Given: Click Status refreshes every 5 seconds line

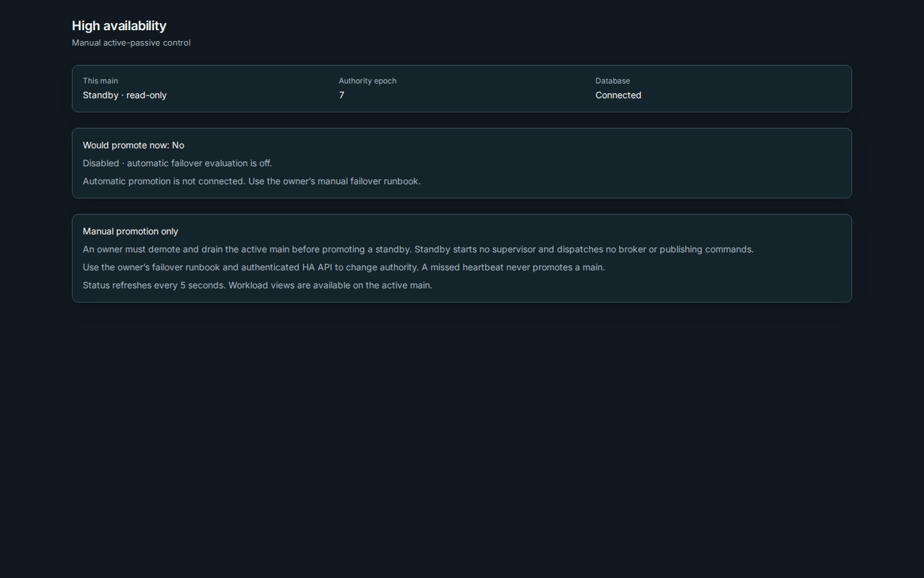Looking at the screenshot, I should pyautogui.click(x=257, y=285).
